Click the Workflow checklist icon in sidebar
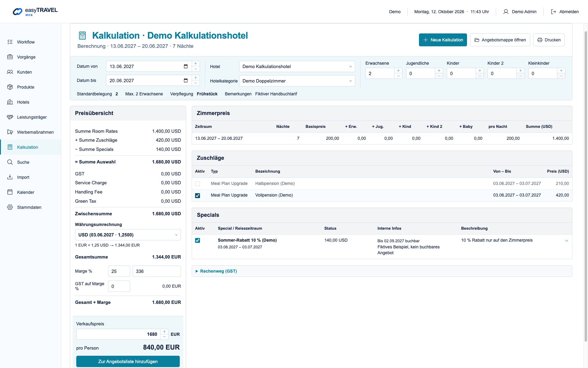This screenshot has height=368, width=588. pyautogui.click(x=10, y=42)
